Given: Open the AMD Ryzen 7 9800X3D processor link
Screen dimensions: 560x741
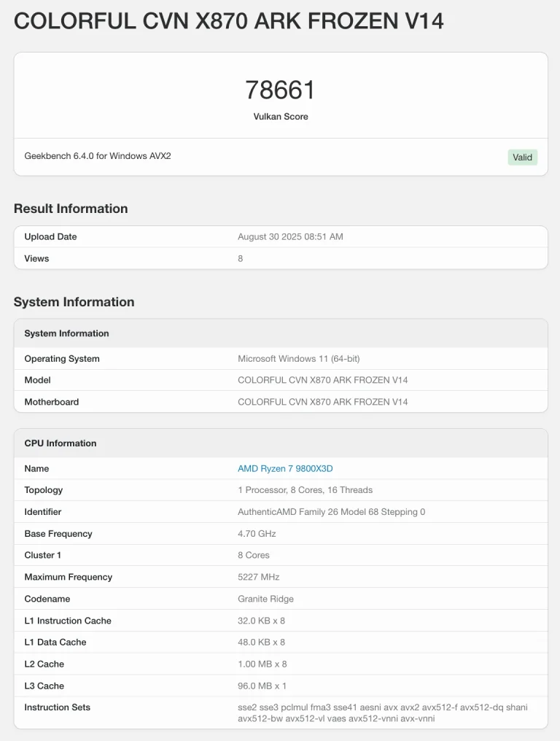Looking at the screenshot, I should click(x=285, y=468).
